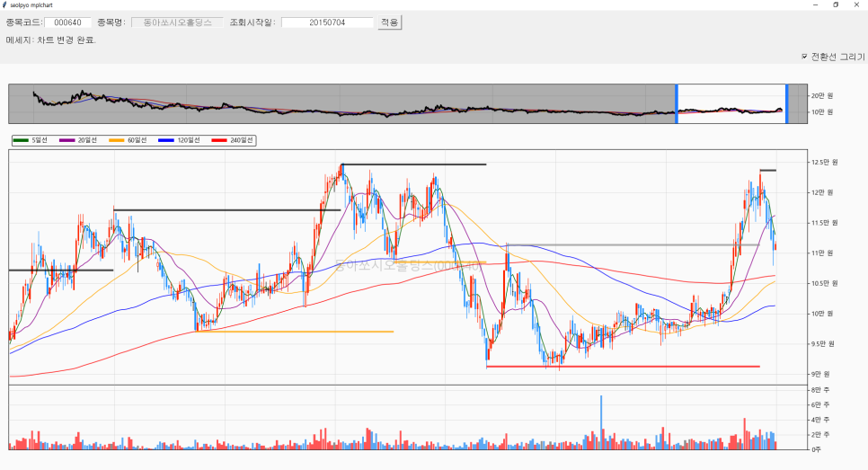Click the 11.5만 원 price axis label
The width and height of the screenshot is (868, 470).
(x=825, y=223)
